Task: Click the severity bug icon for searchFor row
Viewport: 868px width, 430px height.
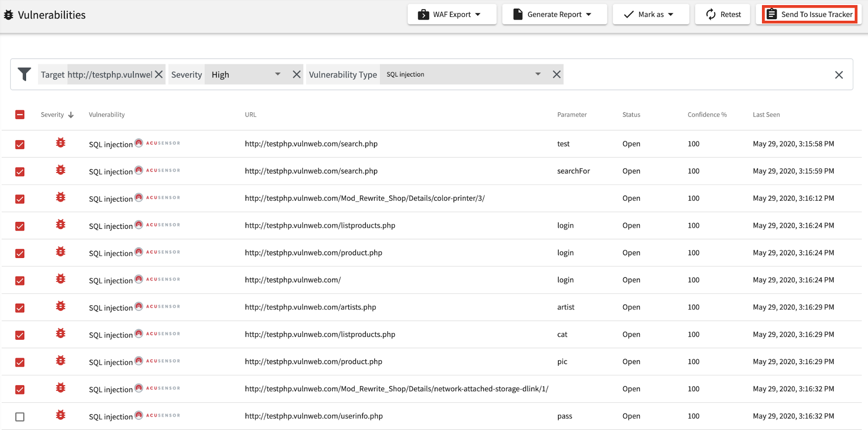Action: click(61, 170)
